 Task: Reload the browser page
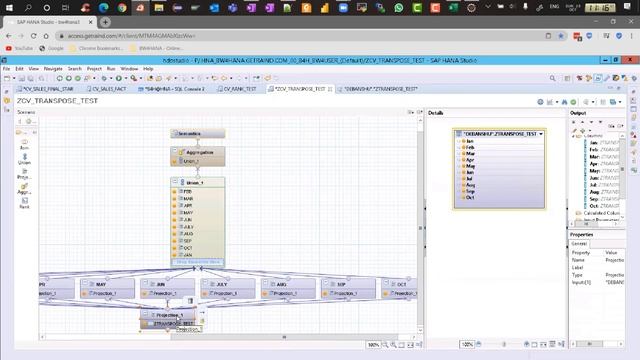(x=33, y=36)
